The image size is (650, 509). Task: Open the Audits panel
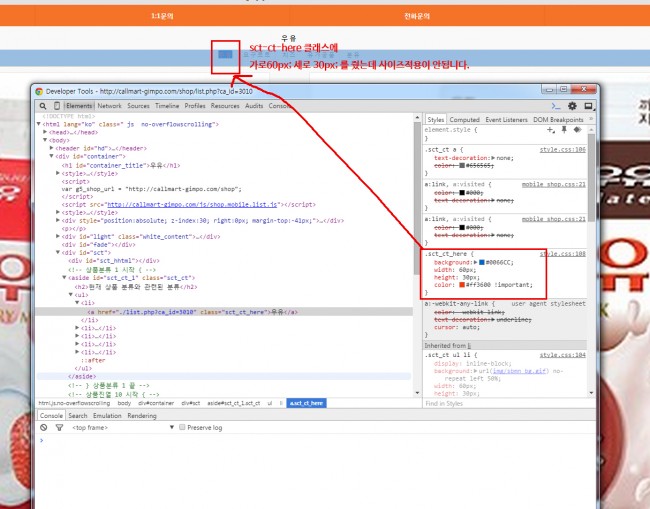254,106
